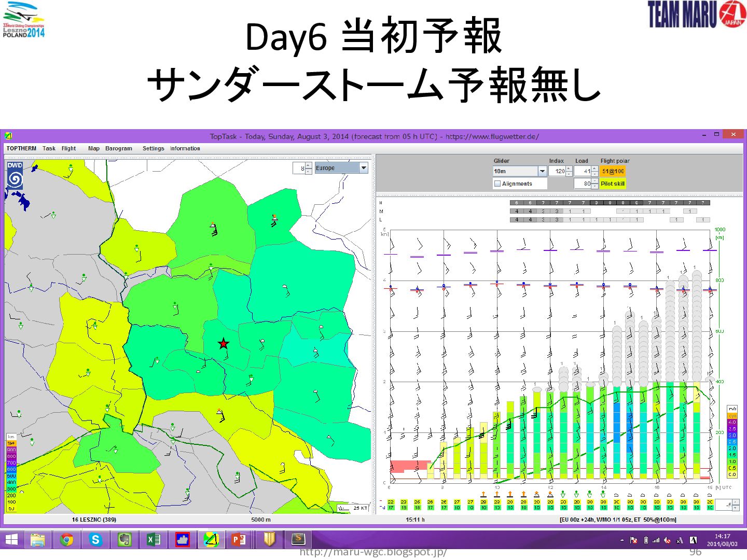Click the map number field showing 8
Screen dimensions: 747x560
299,168
